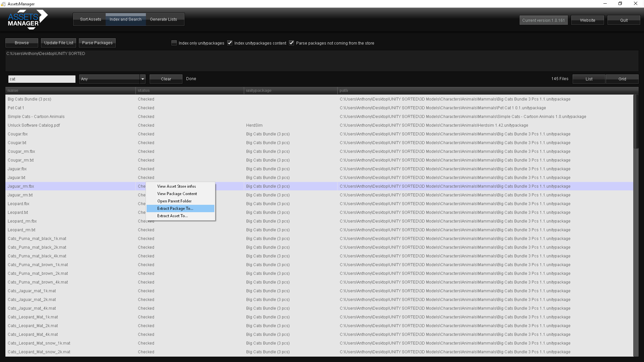
Task: Choose 'Open Parent Folder' from the context menu
Action: (x=174, y=201)
